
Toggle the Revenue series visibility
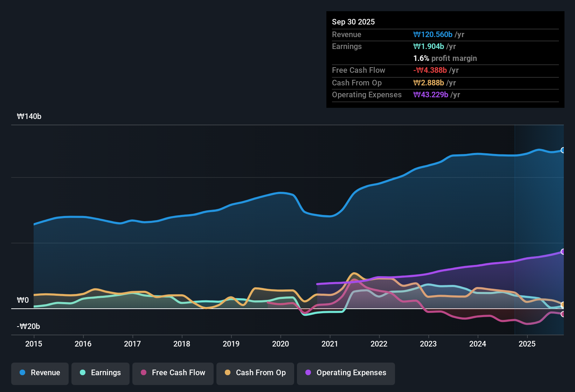click(40, 373)
